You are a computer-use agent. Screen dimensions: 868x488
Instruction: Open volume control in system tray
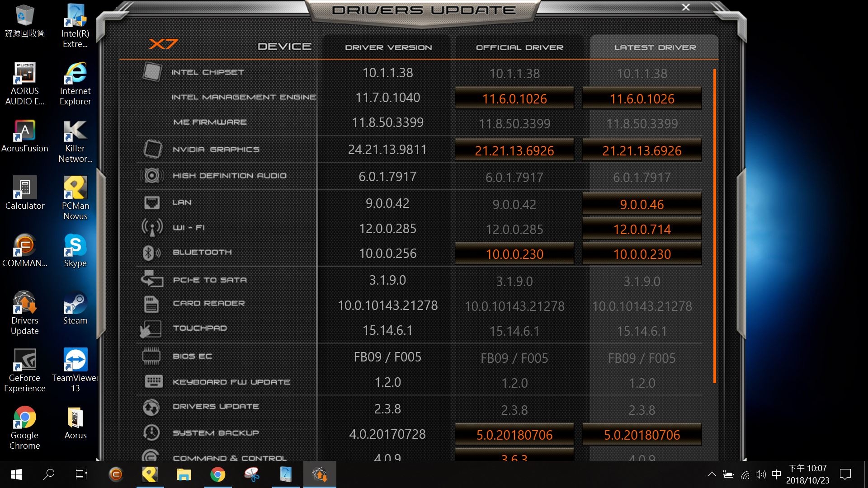pos(761,474)
